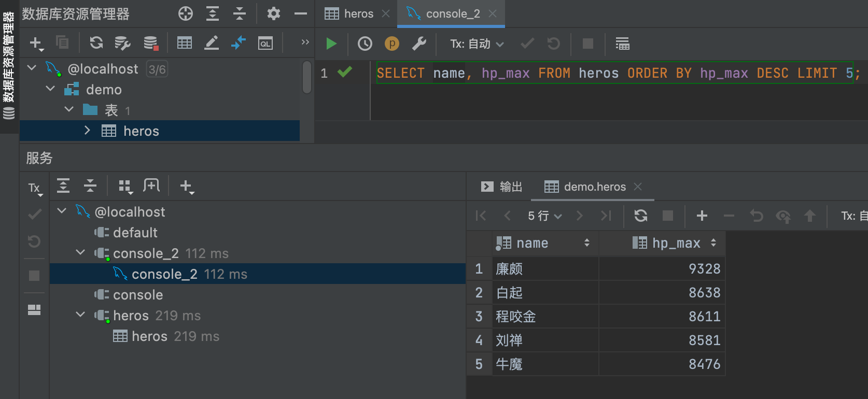Toggle in-editor results view icon
The height and width of the screenshot is (399, 868).
point(622,44)
